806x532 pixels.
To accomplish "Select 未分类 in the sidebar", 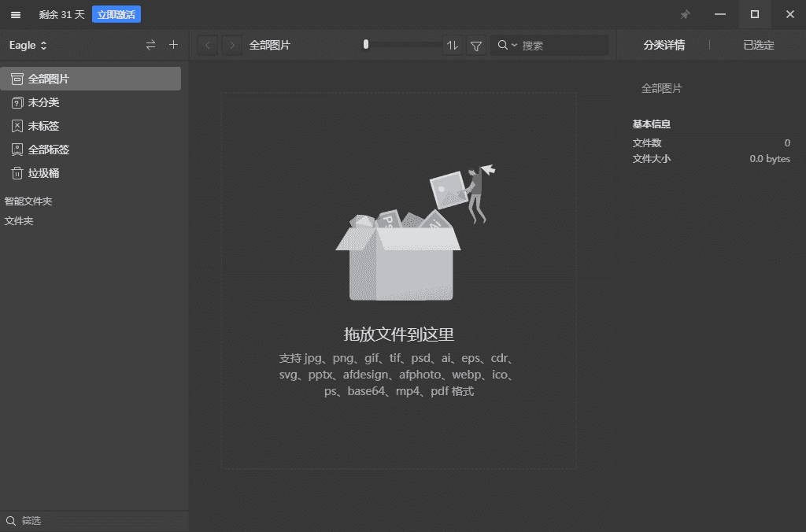I will point(44,102).
